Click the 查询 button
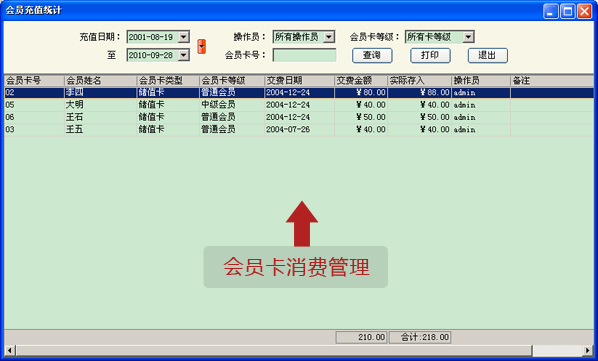 click(x=372, y=55)
